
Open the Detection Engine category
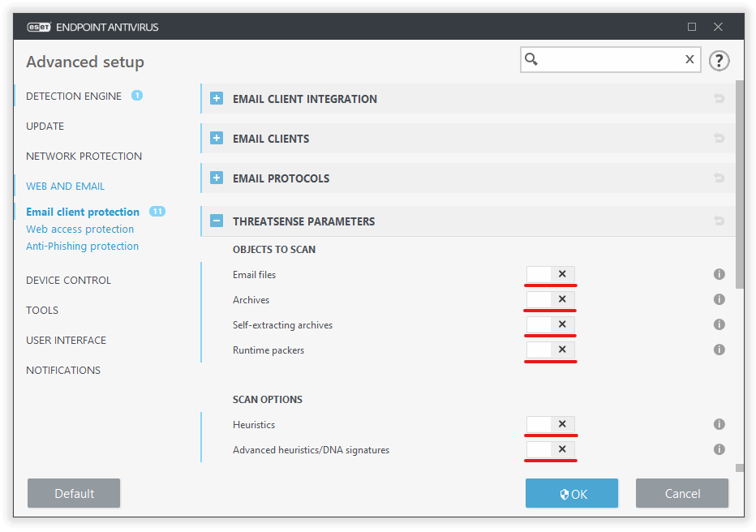pyautogui.click(x=74, y=96)
